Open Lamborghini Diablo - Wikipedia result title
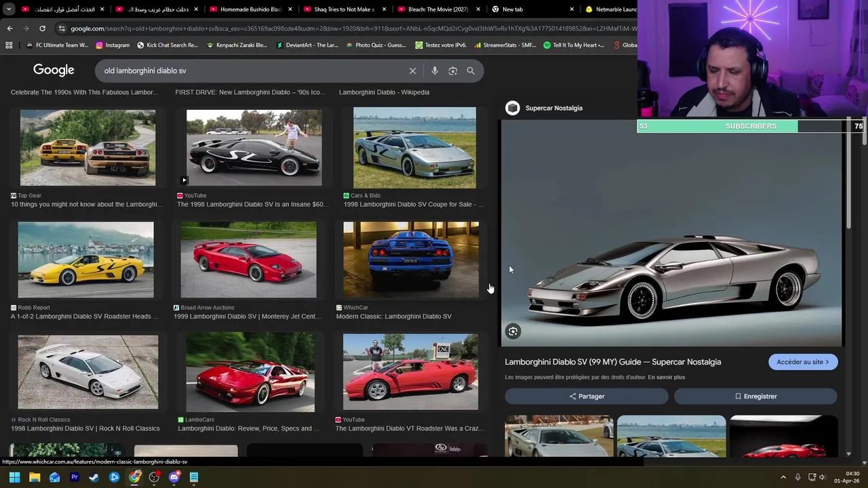 point(384,92)
